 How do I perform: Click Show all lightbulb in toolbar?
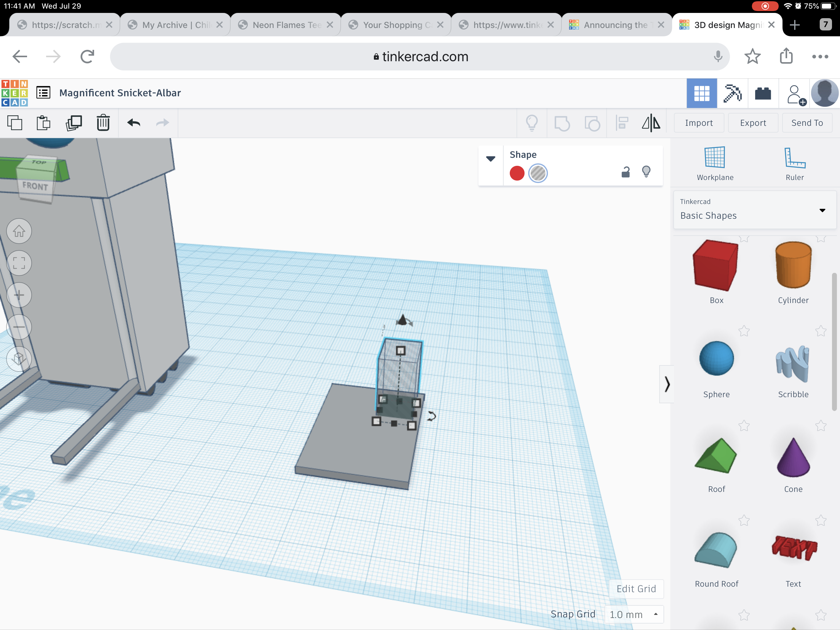coord(532,123)
